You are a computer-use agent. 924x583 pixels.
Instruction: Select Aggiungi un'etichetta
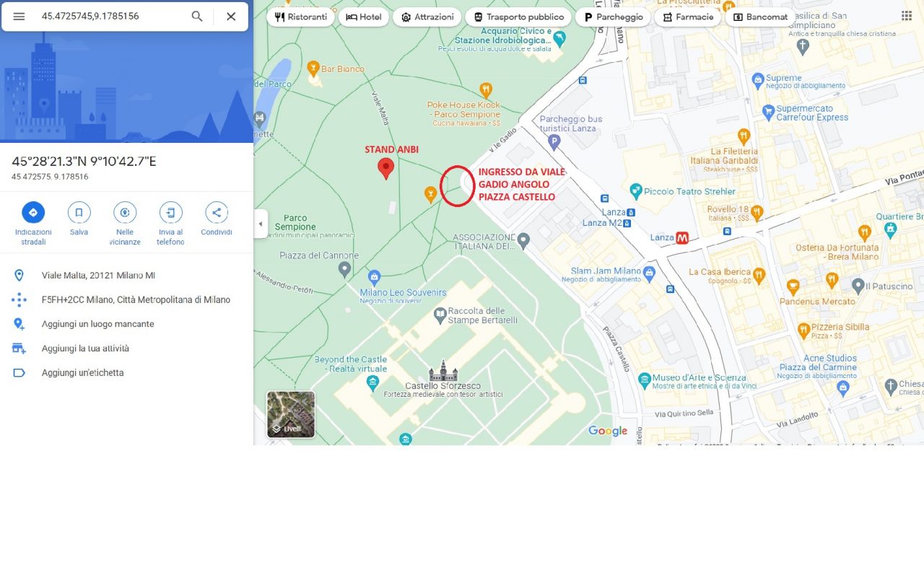point(126,373)
